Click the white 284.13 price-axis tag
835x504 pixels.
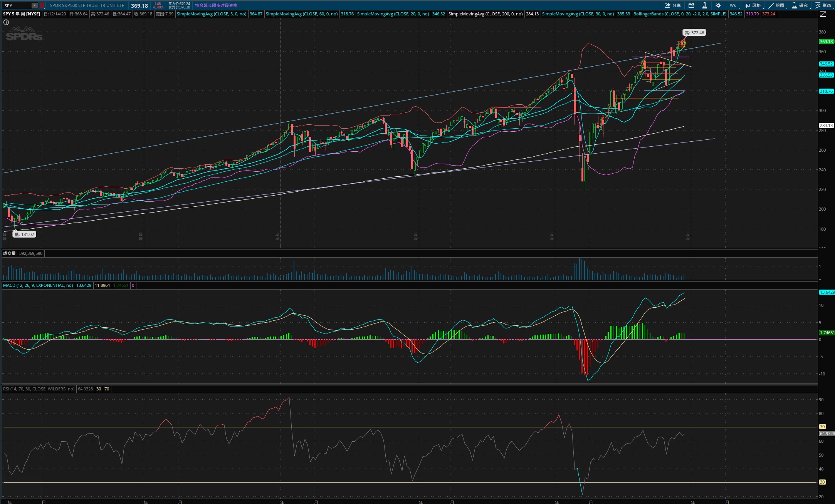point(826,126)
